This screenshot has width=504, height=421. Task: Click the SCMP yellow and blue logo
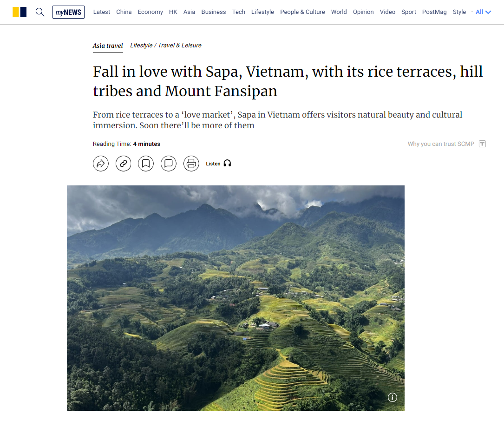20,12
